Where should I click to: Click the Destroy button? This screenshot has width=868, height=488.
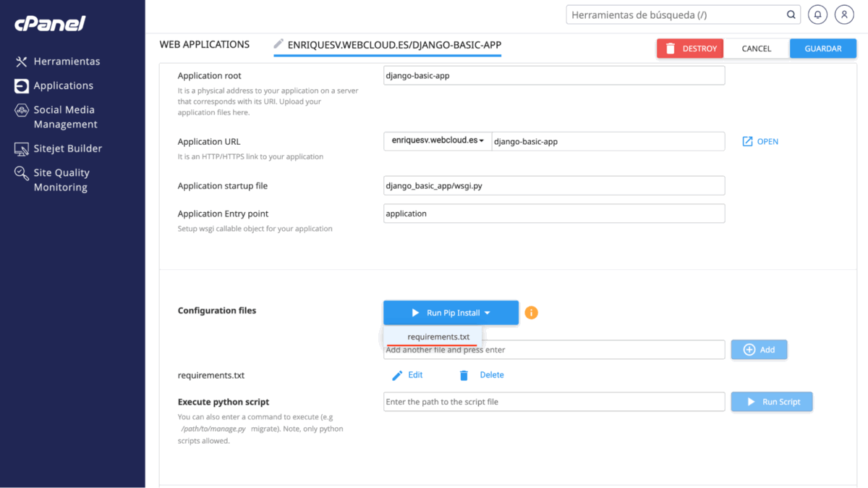(x=690, y=49)
